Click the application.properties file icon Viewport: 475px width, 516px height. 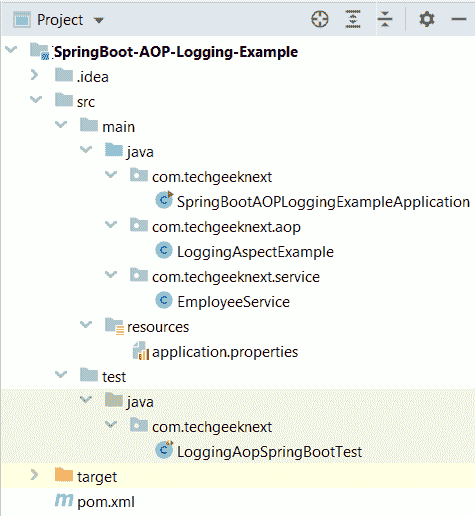141,351
